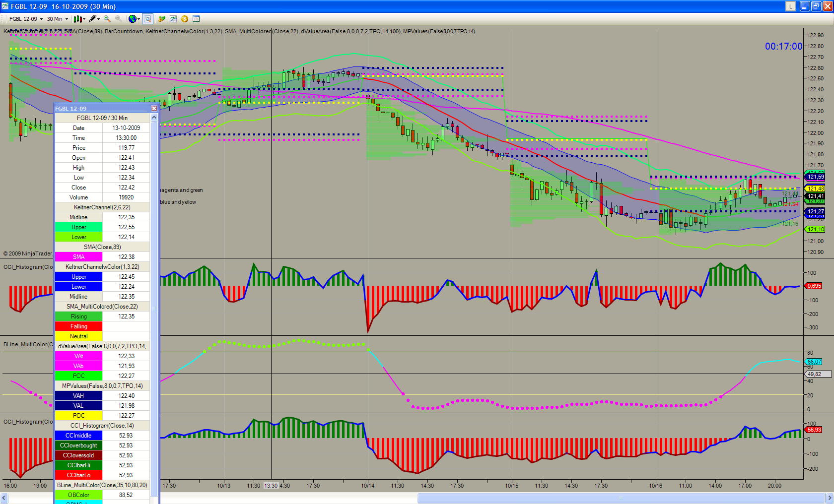This screenshot has width=834, height=504.
Task: Click the 10/16 date label on time axis
Action: pos(656,486)
